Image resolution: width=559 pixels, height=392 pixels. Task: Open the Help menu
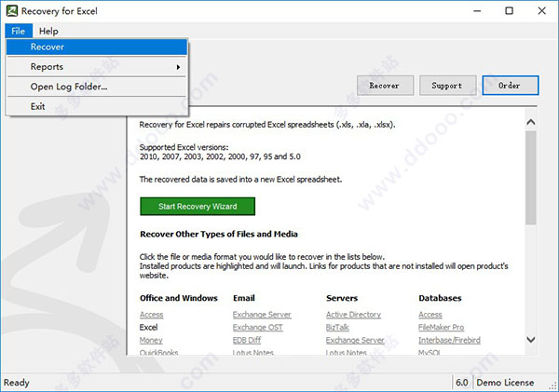click(48, 31)
